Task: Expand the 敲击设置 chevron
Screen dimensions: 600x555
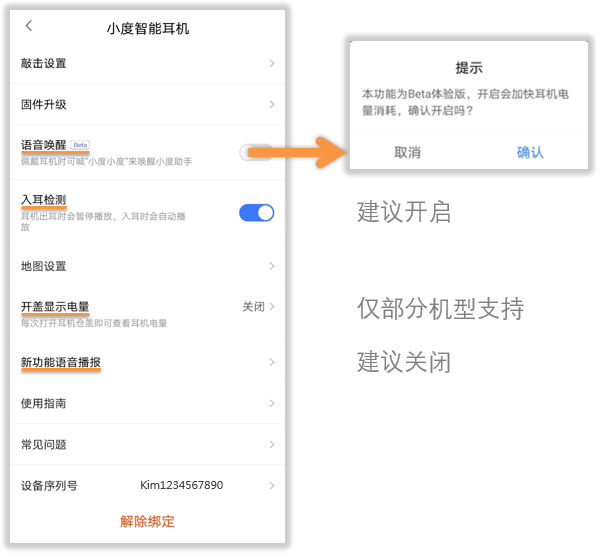Action: [272, 63]
